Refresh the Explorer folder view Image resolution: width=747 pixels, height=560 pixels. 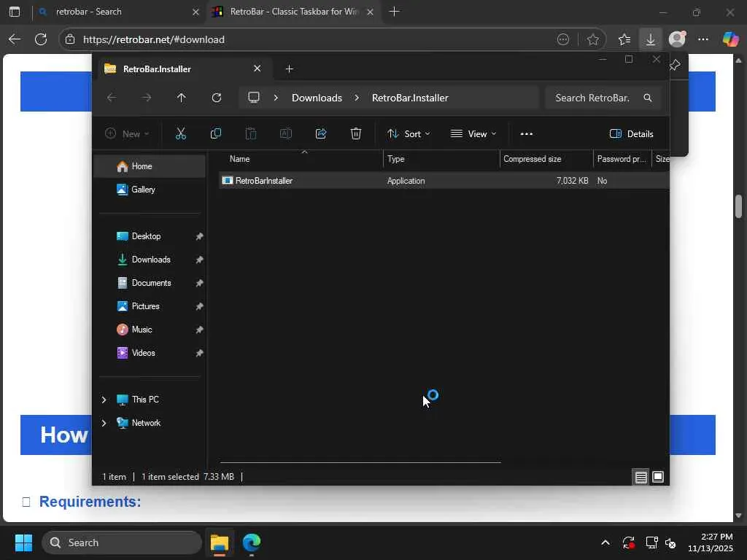217,98
